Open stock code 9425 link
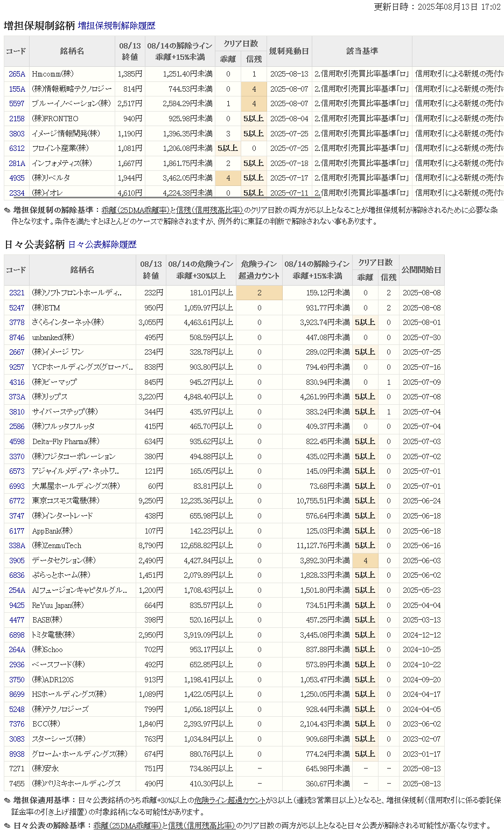504x837 pixels. (17, 605)
